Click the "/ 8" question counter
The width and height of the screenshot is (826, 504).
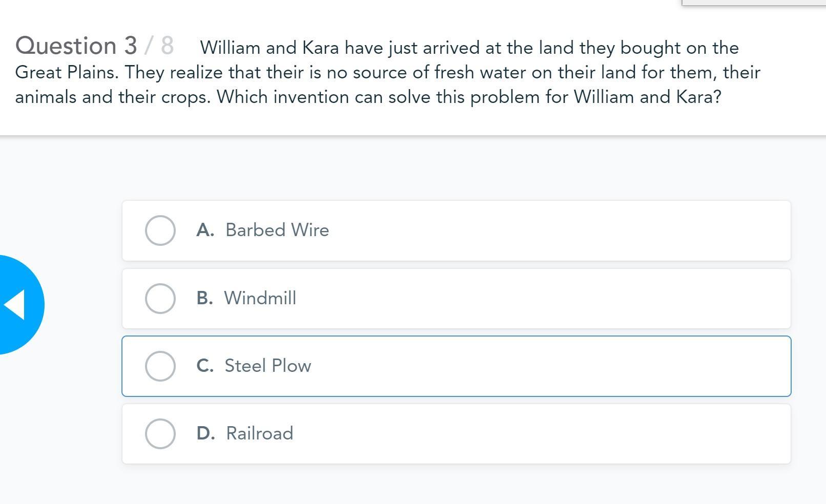point(159,46)
